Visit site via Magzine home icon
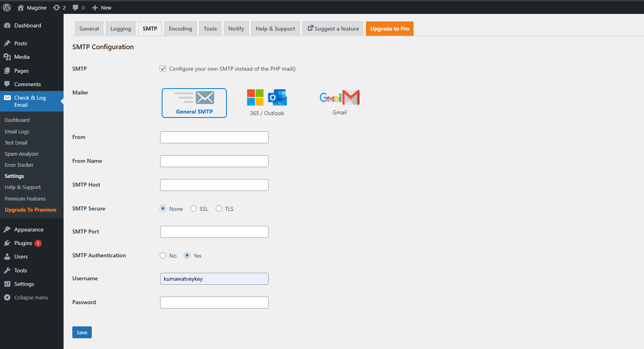Screen dimensions: 644x349 click(x=21, y=8)
